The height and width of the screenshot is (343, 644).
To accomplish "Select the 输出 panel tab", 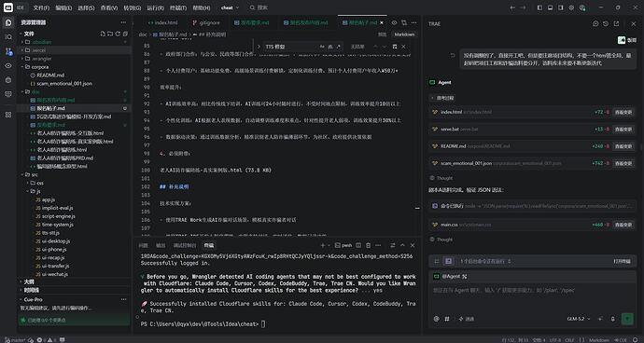I will pos(161,245).
